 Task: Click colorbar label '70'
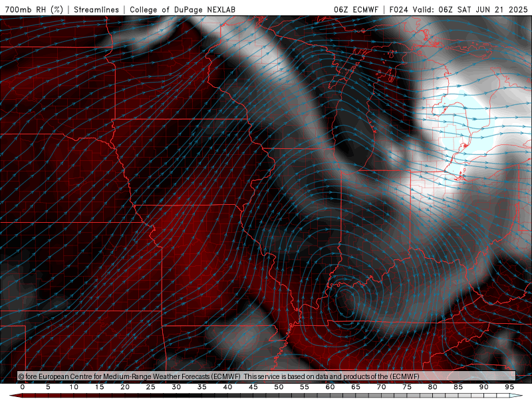pos(381,387)
